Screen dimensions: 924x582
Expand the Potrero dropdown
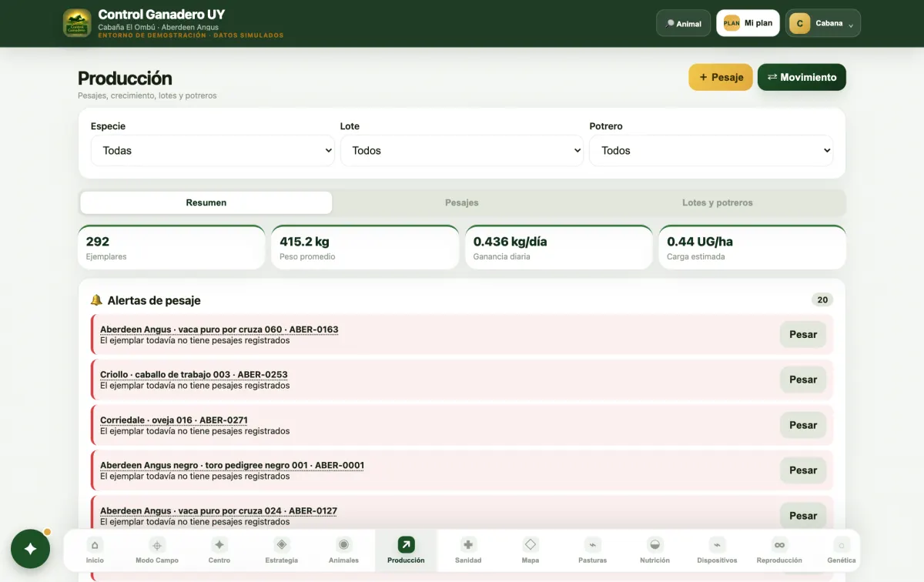click(711, 151)
